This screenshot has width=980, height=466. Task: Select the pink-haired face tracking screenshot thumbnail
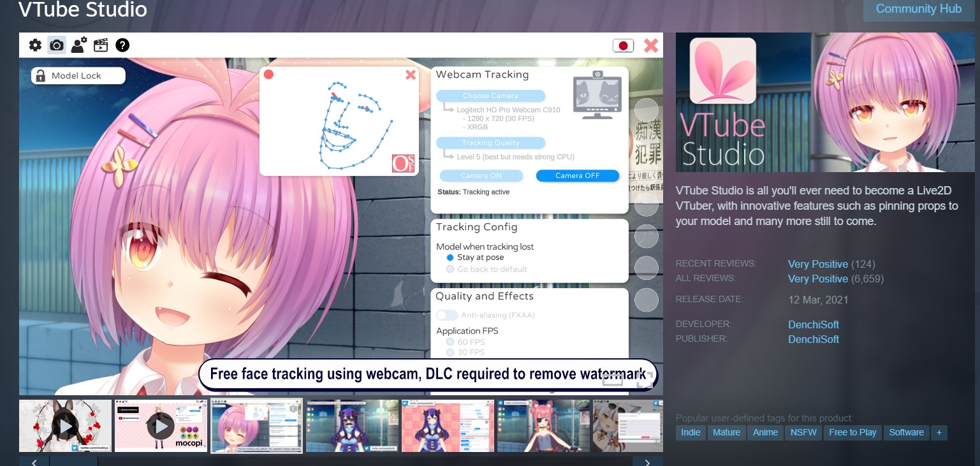[256, 426]
